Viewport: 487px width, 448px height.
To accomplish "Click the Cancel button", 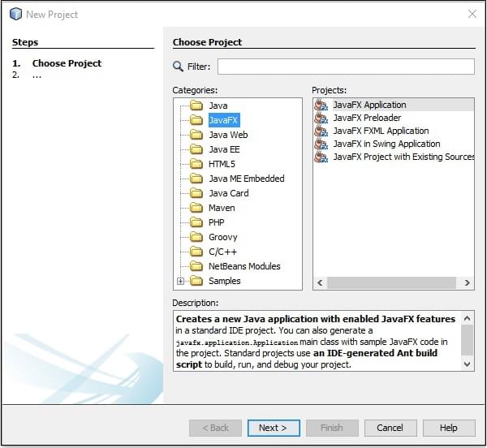I will point(390,428).
